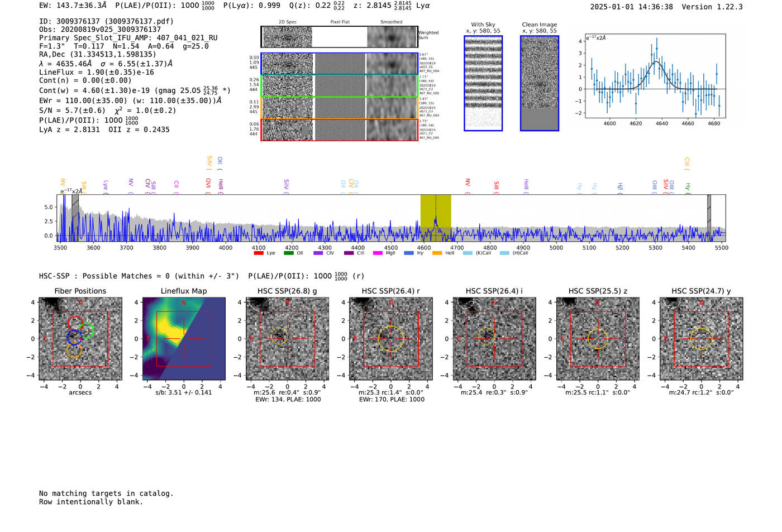
Task: Open the HSC SSP(26.4) r image
Action: pos(391,339)
